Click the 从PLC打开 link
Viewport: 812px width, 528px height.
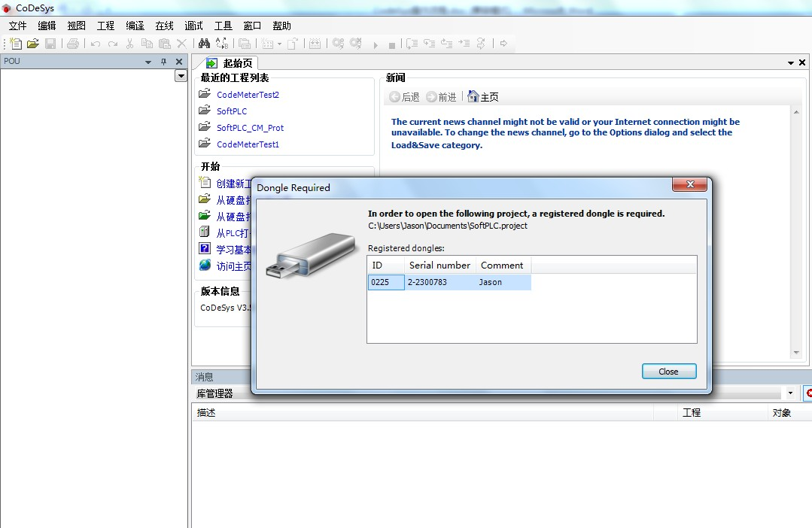click(x=233, y=233)
